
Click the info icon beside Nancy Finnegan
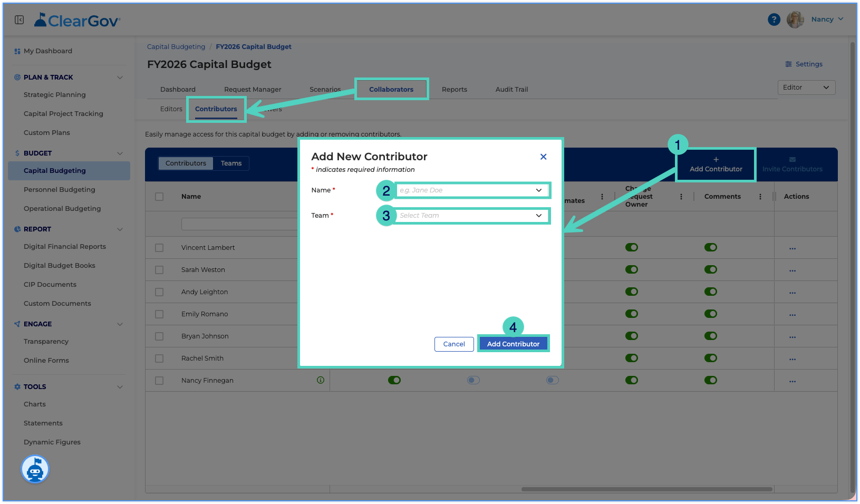tap(321, 380)
